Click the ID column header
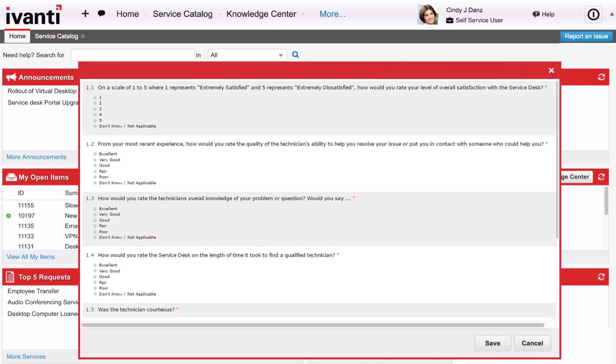The height and width of the screenshot is (364, 616). [21, 193]
